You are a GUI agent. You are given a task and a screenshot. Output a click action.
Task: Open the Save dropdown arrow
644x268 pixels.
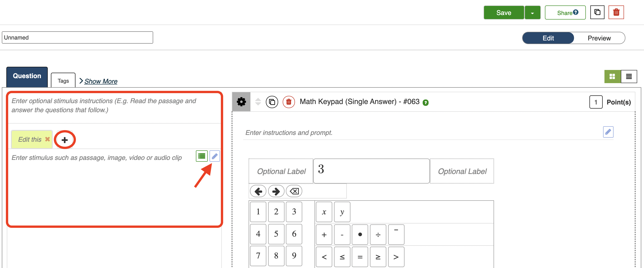532,13
